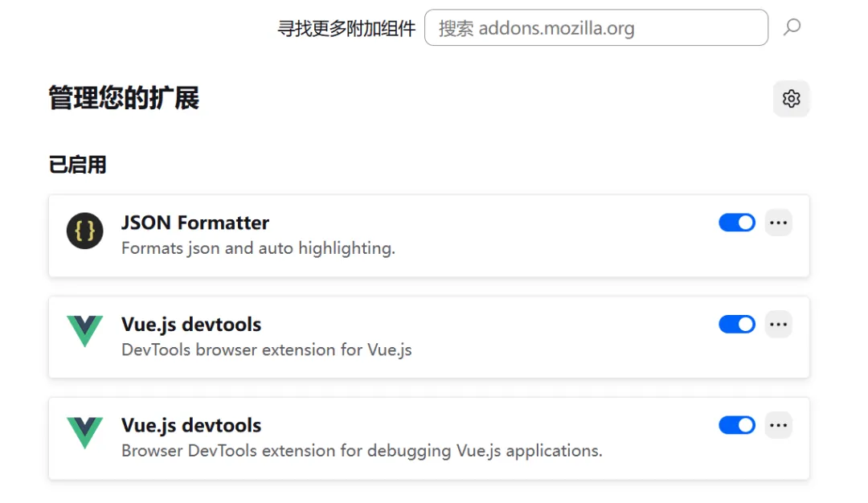Screen dimensions: 868x503
Task: Click the Vue logo of the 'DevTools browser extension for Vue.js' entry
Action: click(x=84, y=331)
